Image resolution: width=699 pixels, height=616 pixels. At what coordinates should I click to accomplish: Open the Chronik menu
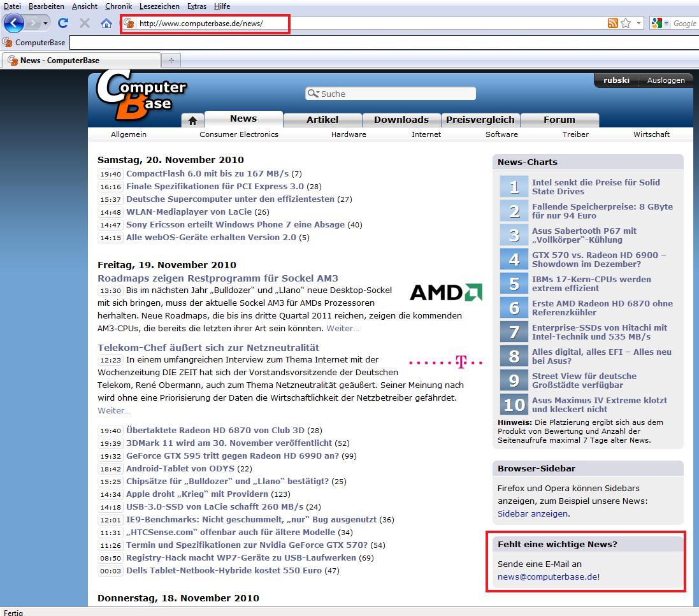[119, 6]
